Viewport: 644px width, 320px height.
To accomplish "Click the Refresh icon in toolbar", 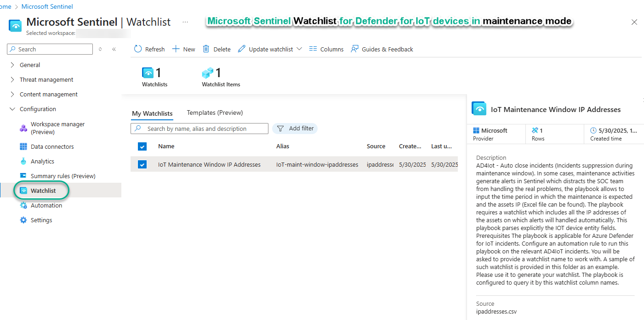I will click(138, 49).
